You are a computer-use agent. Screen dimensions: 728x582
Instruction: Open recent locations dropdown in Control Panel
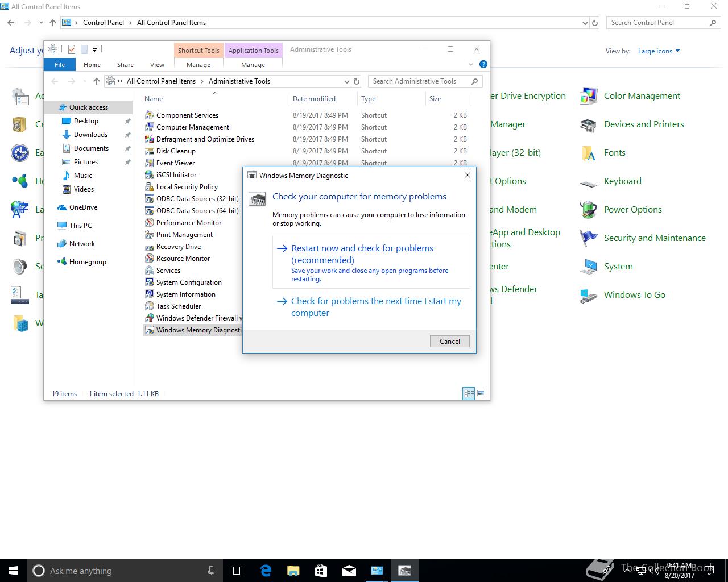[x=41, y=23]
